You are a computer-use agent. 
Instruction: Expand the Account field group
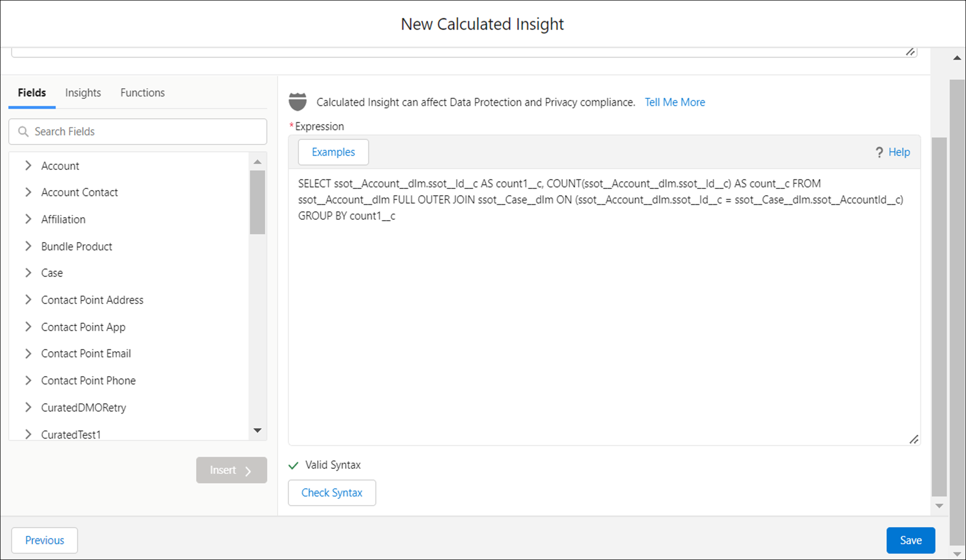[x=28, y=165]
